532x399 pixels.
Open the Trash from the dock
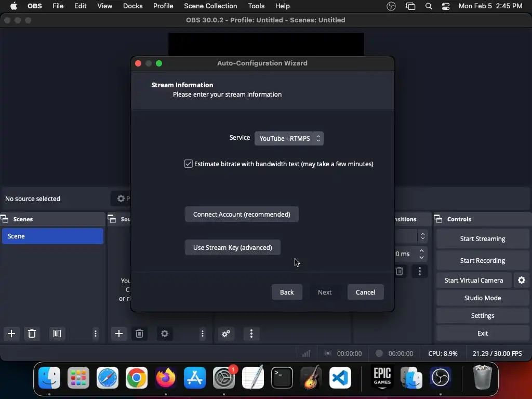tap(483, 377)
